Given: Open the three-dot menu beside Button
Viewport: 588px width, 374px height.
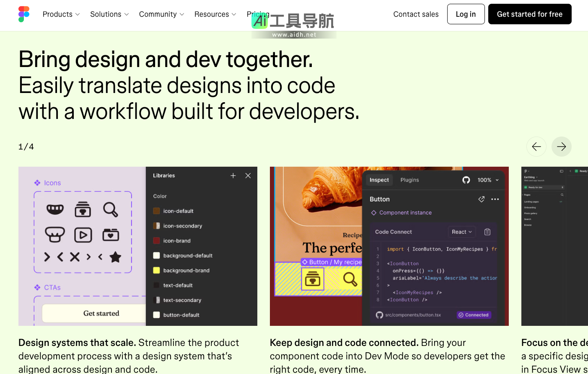Looking at the screenshot, I should [x=495, y=199].
